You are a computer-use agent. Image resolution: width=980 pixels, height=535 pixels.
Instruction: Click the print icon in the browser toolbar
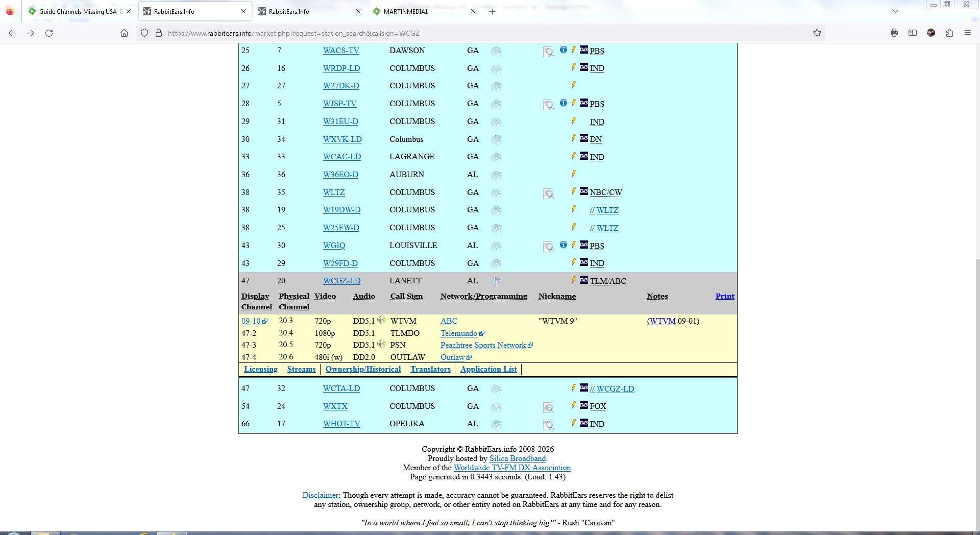894,33
